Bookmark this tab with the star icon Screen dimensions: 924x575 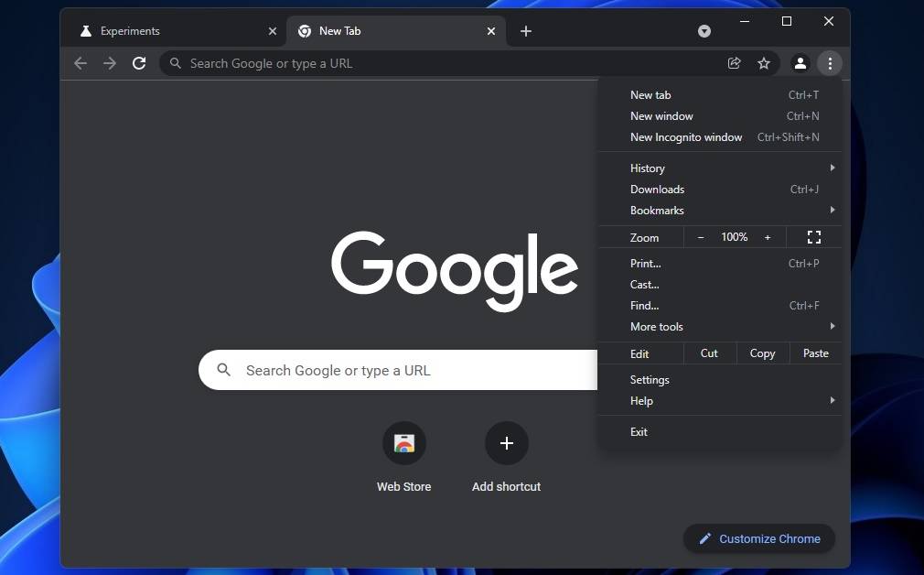pos(764,63)
